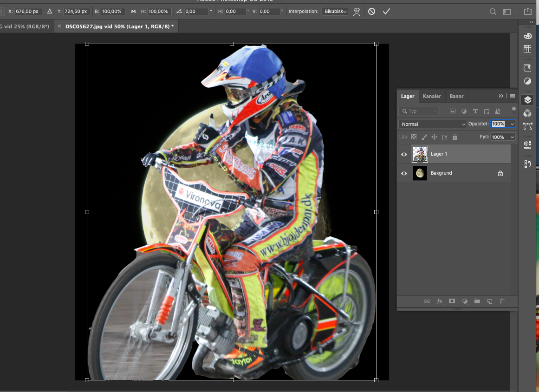The image size is (539, 392).
Task: Lock image pixels brush icon
Action: point(424,137)
